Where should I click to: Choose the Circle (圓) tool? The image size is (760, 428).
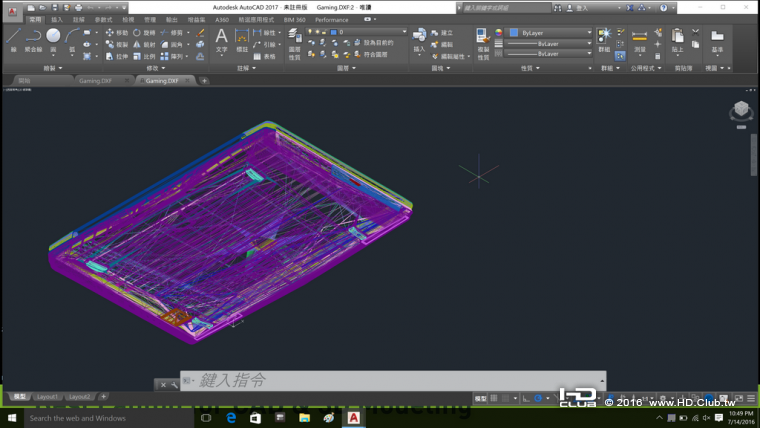[53, 37]
